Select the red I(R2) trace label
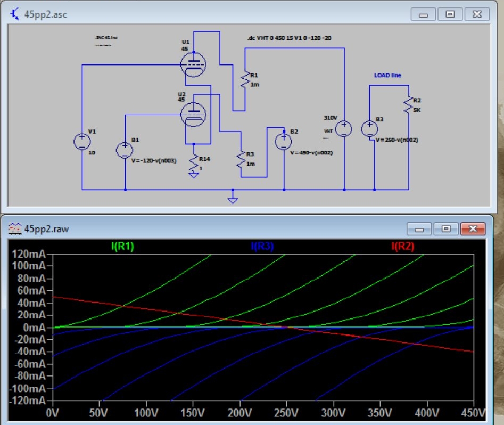Image resolution: width=504 pixels, height=425 pixels. point(403,247)
